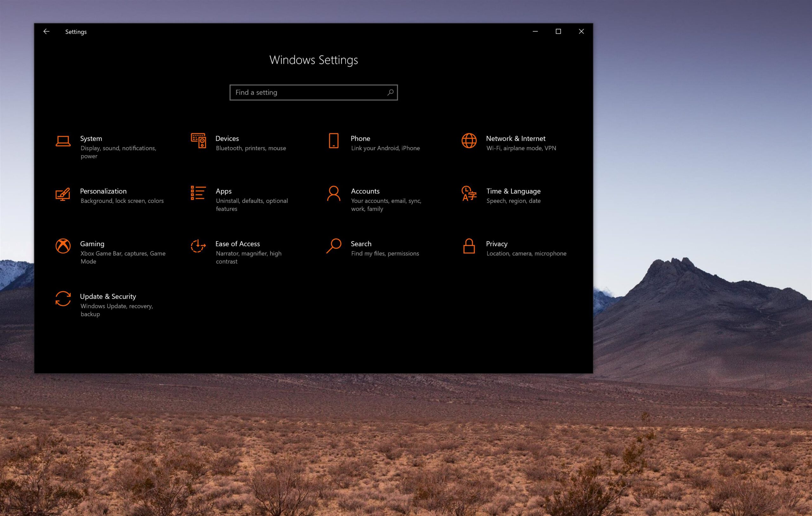This screenshot has height=516, width=812.
Task: Open Devices settings label
Action: tap(227, 138)
